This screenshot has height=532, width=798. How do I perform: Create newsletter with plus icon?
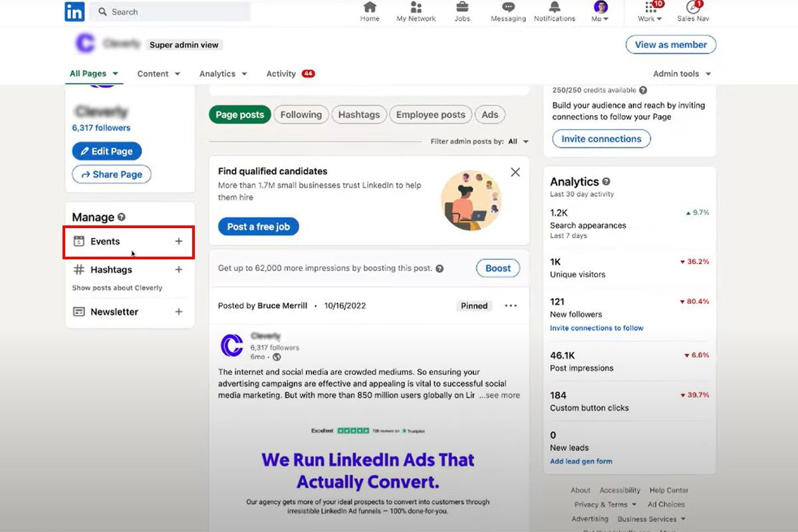[178, 311]
